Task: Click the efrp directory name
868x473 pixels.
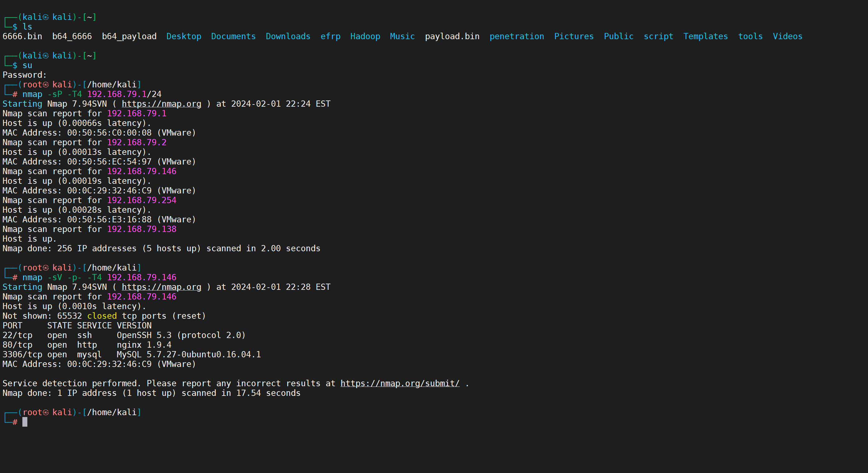Action: coord(330,36)
